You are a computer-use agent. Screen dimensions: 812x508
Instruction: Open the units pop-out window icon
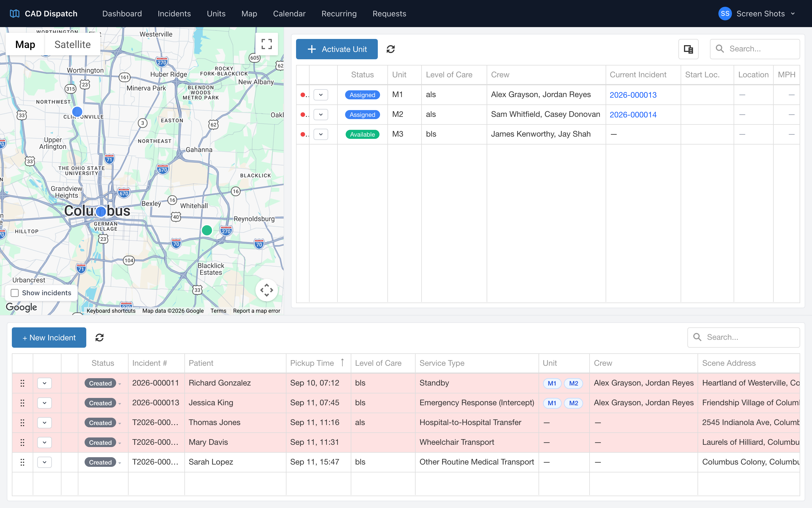[x=688, y=49]
